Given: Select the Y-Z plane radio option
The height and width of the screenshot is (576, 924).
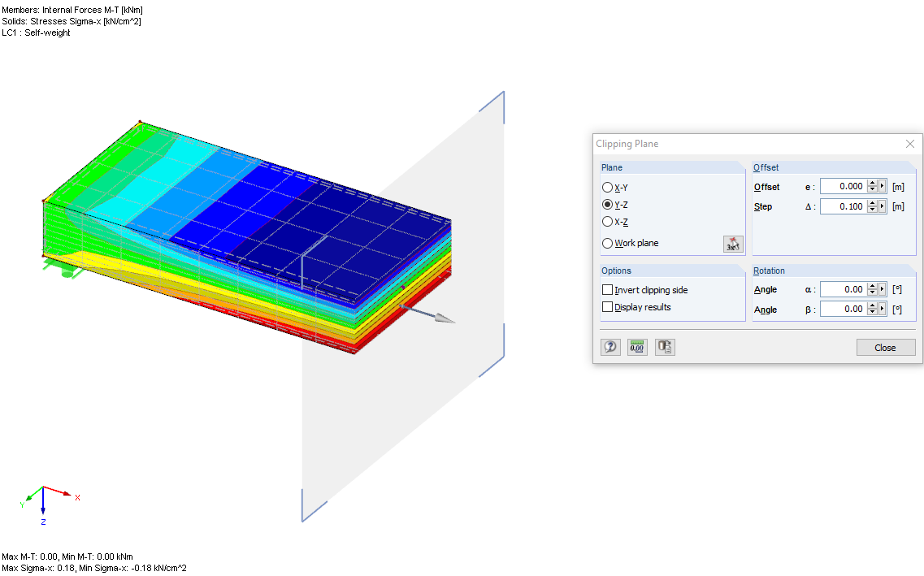Looking at the screenshot, I should coord(607,204).
